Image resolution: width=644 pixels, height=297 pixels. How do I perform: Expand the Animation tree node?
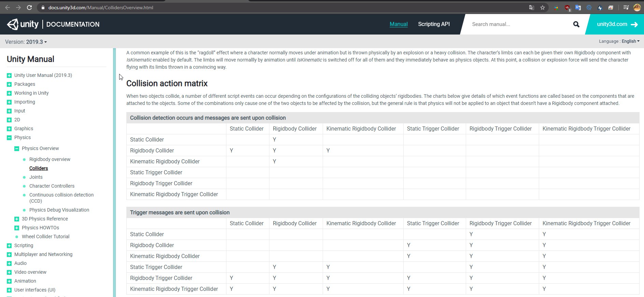tap(9, 281)
